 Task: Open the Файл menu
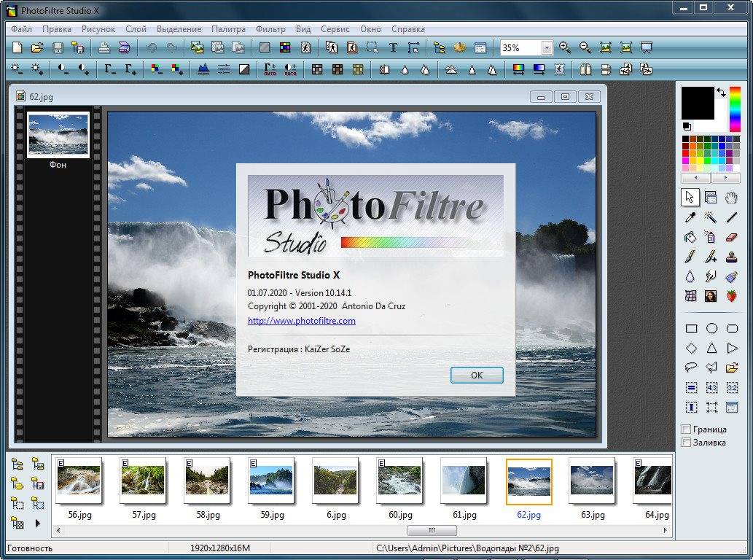[22, 29]
